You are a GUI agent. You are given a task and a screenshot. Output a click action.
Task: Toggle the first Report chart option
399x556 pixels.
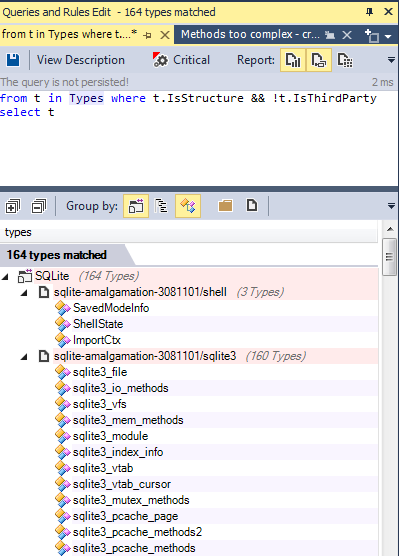point(293,60)
